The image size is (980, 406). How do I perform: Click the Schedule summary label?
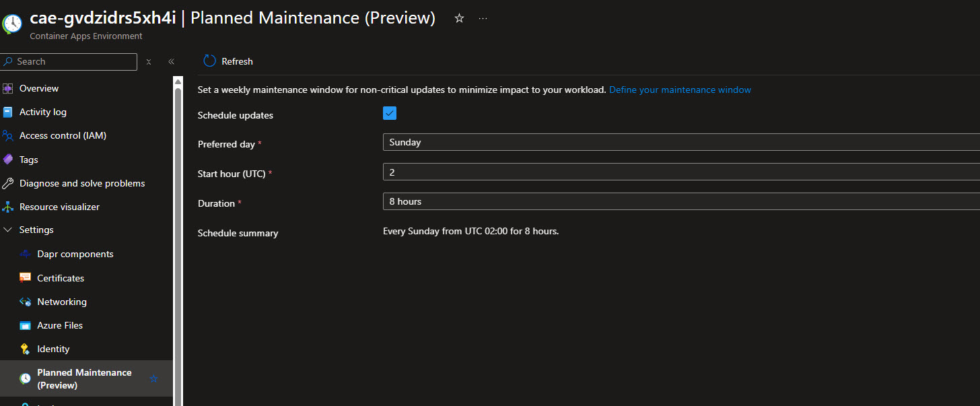pos(238,233)
